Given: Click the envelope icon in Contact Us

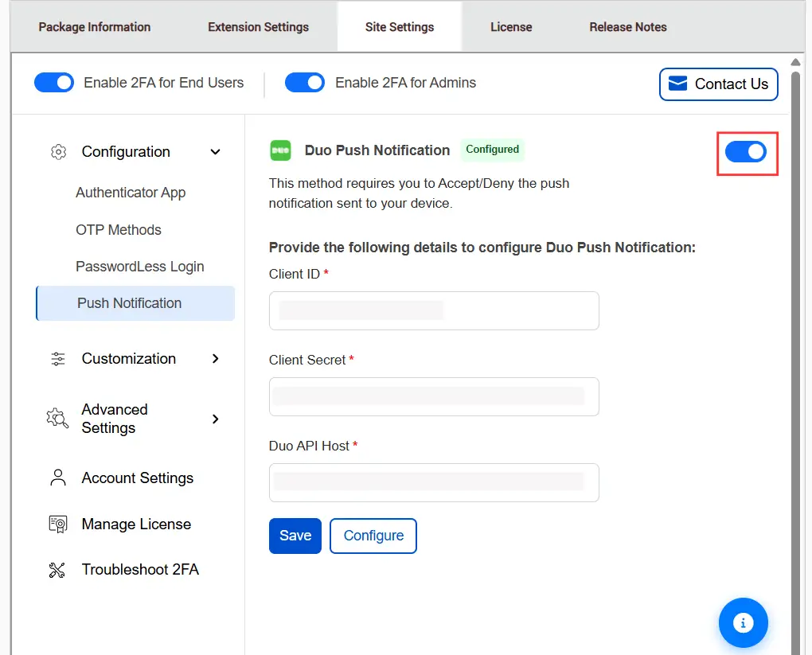Looking at the screenshot, I should pyautogui.click(x=678, y=83).
